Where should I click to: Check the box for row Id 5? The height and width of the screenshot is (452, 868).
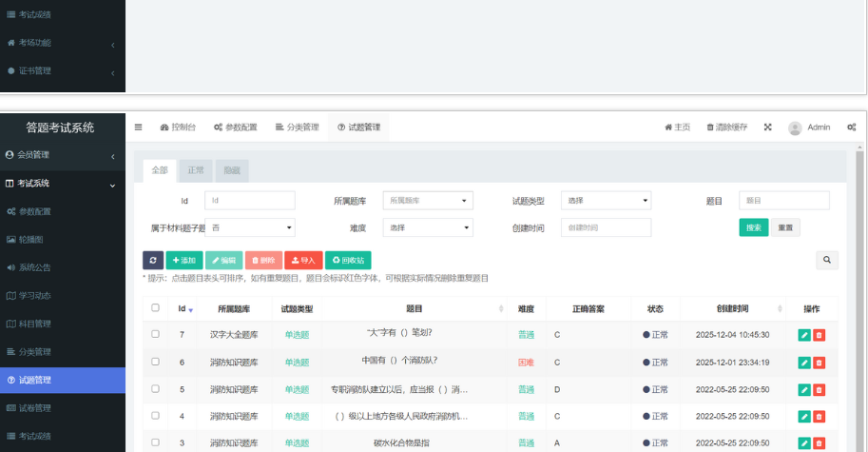[155, 389]
